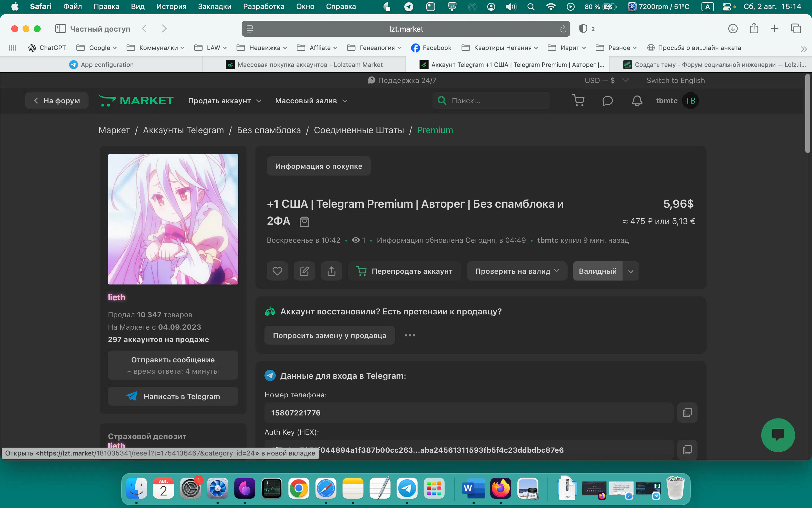
Task: Open the shopping cart icon in header
Action: point(578,101)
